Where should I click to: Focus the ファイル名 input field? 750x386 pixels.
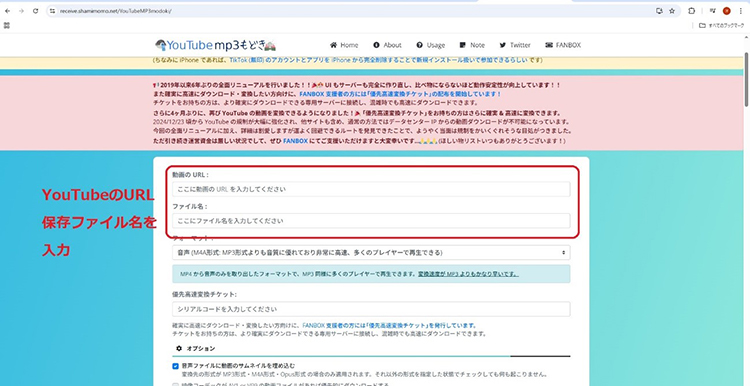tap(371, 221)
